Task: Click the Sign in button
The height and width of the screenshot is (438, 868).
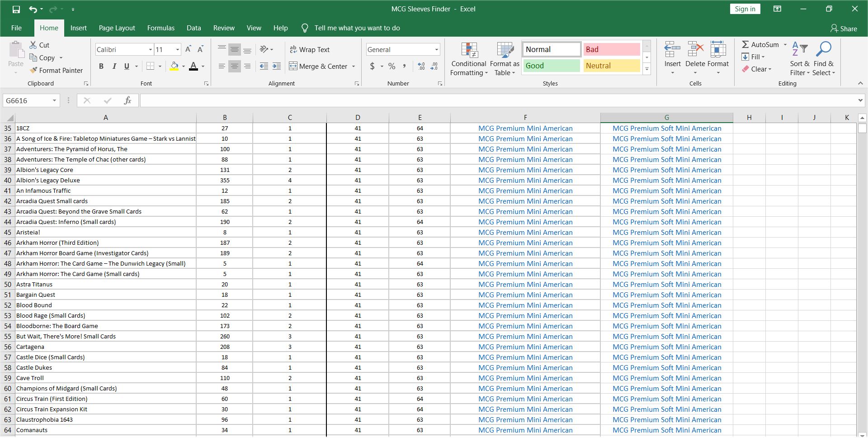Action: (x=745, y=9)
